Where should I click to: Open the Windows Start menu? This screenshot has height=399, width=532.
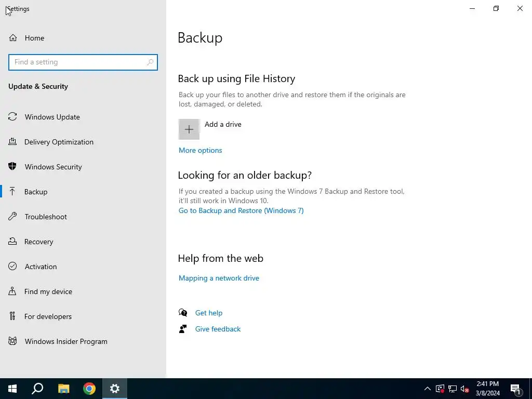click(x=12, y=389)
